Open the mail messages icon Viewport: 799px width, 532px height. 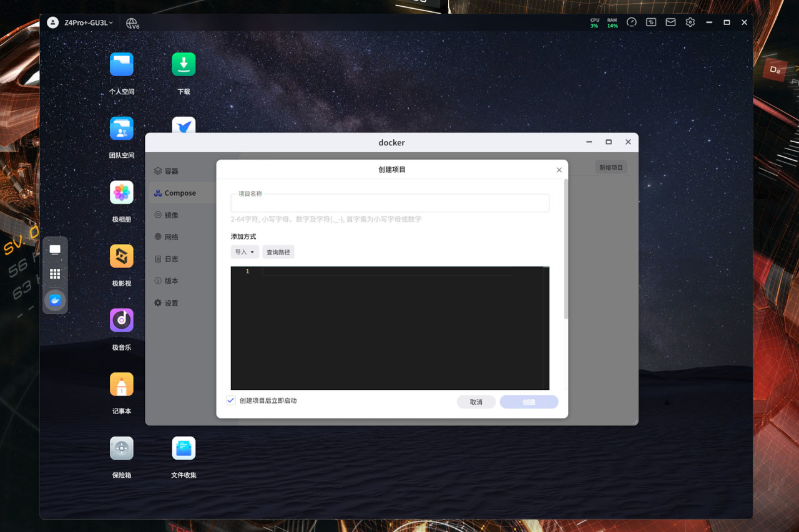click(670, 22)
